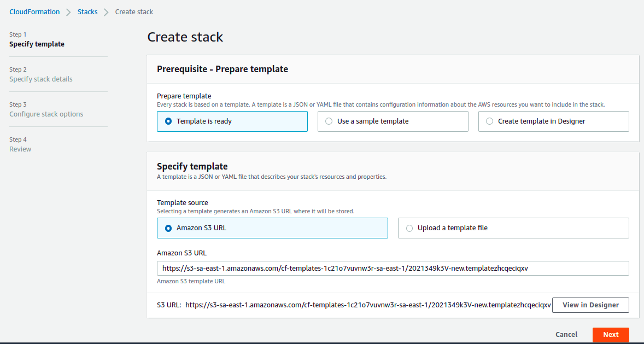Select the Template is ready option
644x344 pixels.
[x=232, y=121]
